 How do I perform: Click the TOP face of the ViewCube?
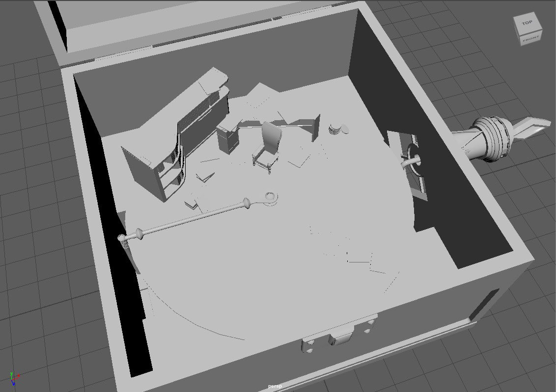click(527, 23)
